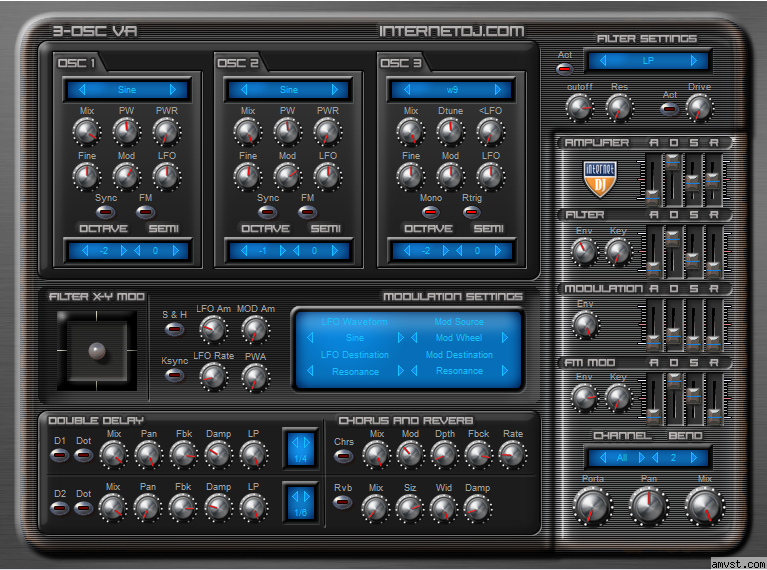
Task: Click the OSC 2 Fine knob
Action: point(248,177)
